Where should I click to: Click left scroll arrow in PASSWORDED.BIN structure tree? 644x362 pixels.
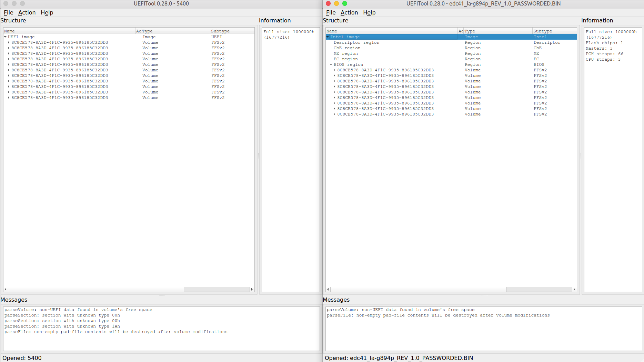(328, 289)
